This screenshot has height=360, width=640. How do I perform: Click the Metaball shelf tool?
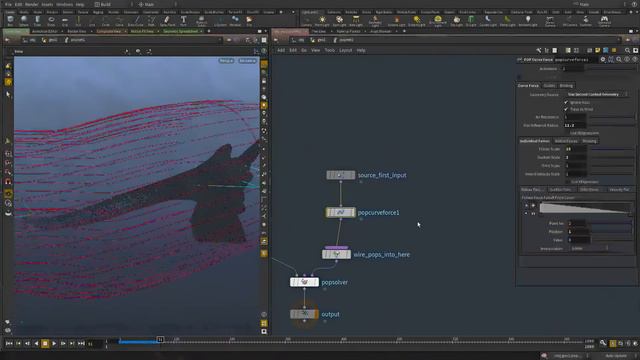click(235, 20)
